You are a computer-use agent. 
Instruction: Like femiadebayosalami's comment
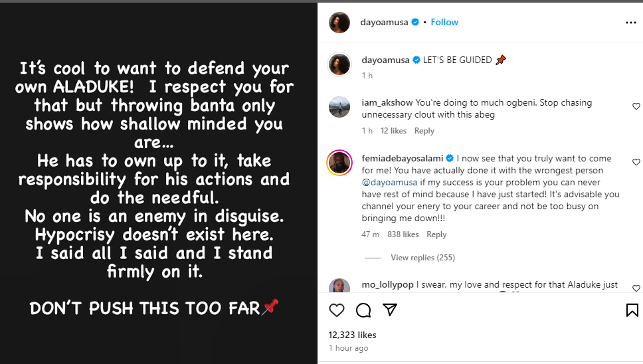[636, 162]
